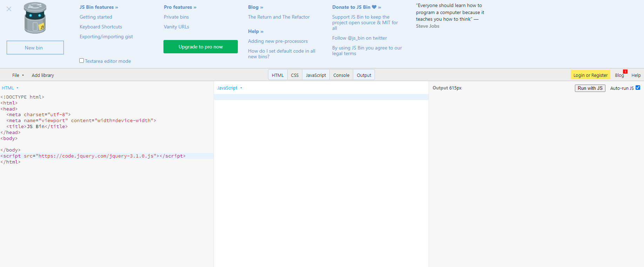Screen dimensions: 644x267
Task: Open Follow @js_bin on twitter link
Action: [360, 38]
